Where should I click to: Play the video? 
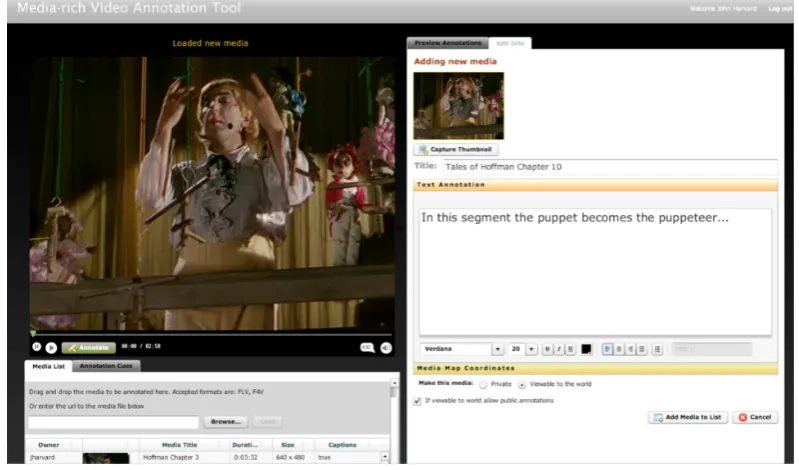click(x=51, y=347)
